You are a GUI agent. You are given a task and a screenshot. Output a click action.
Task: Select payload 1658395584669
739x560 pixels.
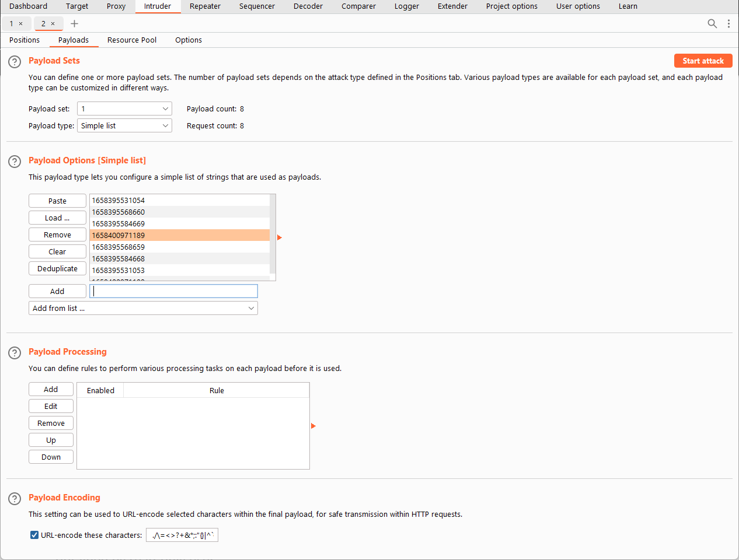click(x=180, y=223)
